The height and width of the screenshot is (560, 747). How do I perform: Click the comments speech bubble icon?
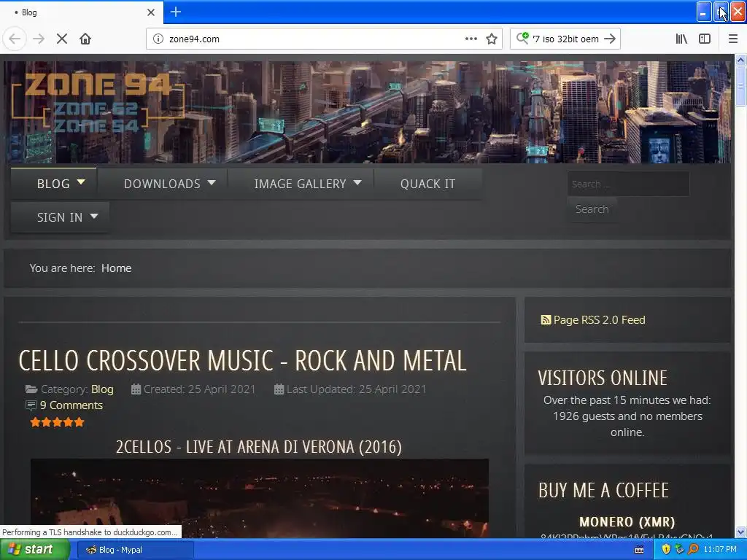(31, 405)
